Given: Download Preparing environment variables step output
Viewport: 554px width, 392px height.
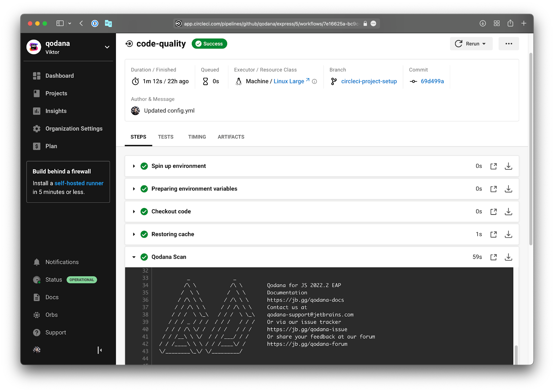Looking at the screenshot, I should [508, 189].
